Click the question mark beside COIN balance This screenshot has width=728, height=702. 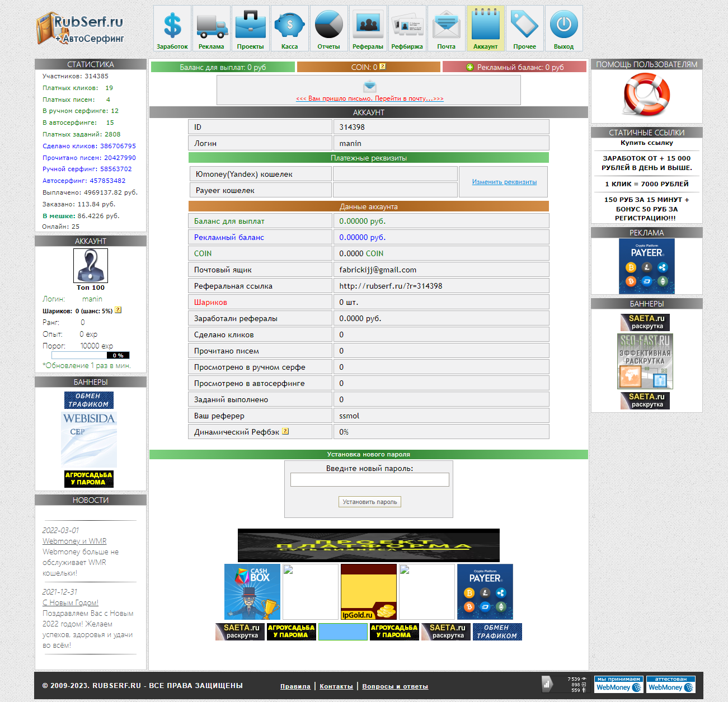click(x=383, y=67)
